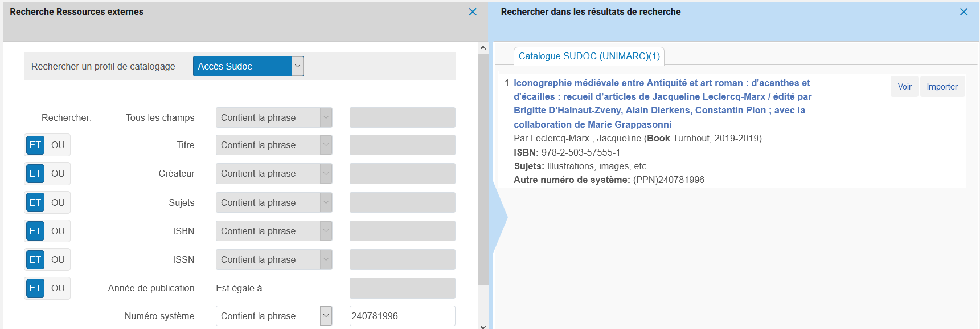The image size is (980, 329).
Task: Click the vertical scrollbar of search form
Action: click(x=483, y=171)
